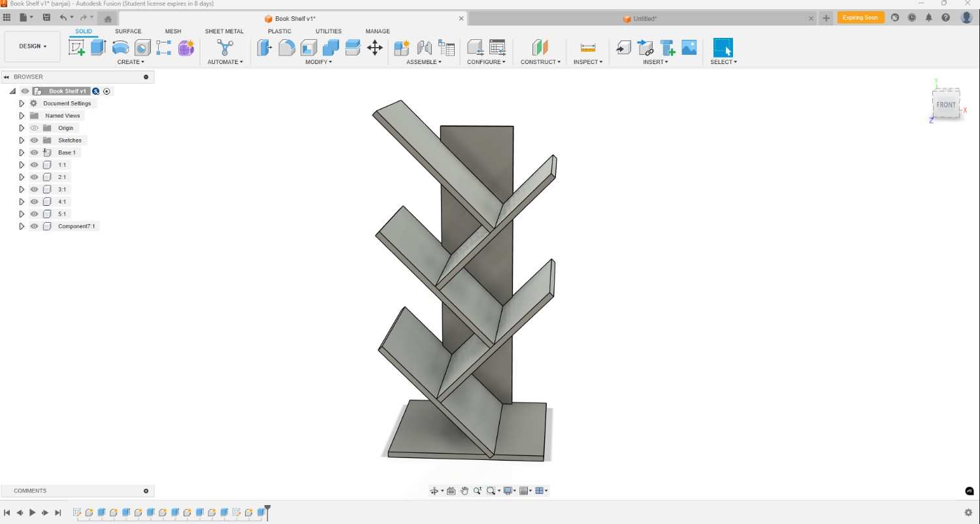Open the Help question mark icon
980x524 pixels.
point(945,18)
